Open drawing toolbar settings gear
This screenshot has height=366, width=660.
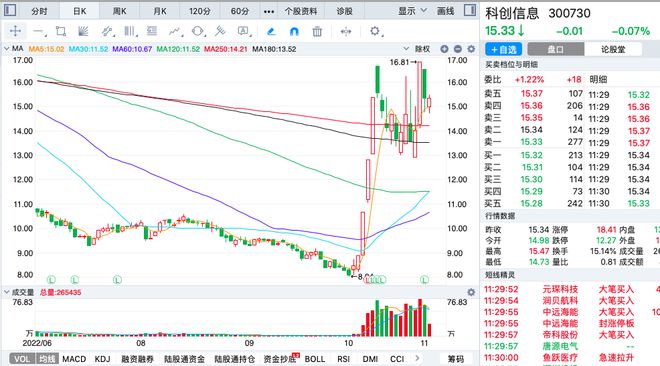point(375,31)
